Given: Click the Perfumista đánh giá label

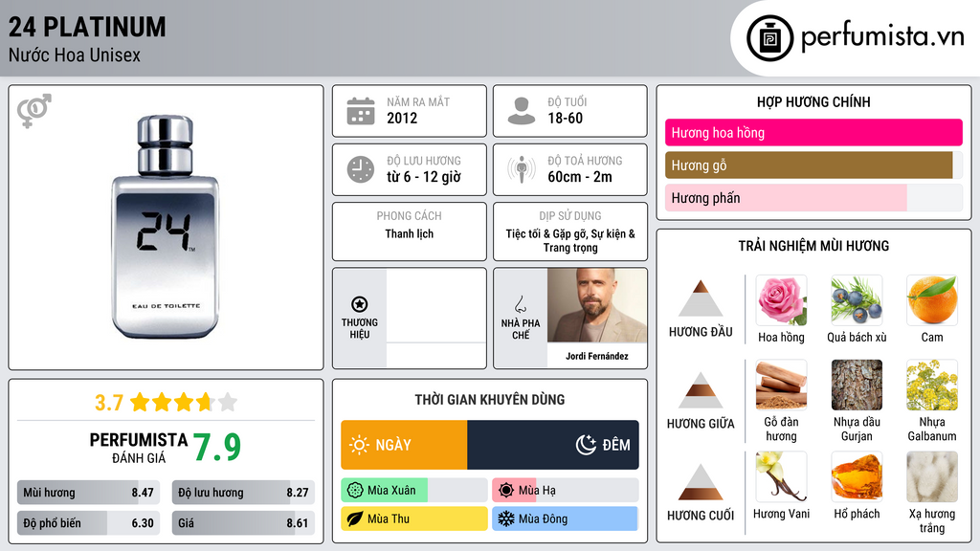Looking at the screenshot, I should (138, 448).
